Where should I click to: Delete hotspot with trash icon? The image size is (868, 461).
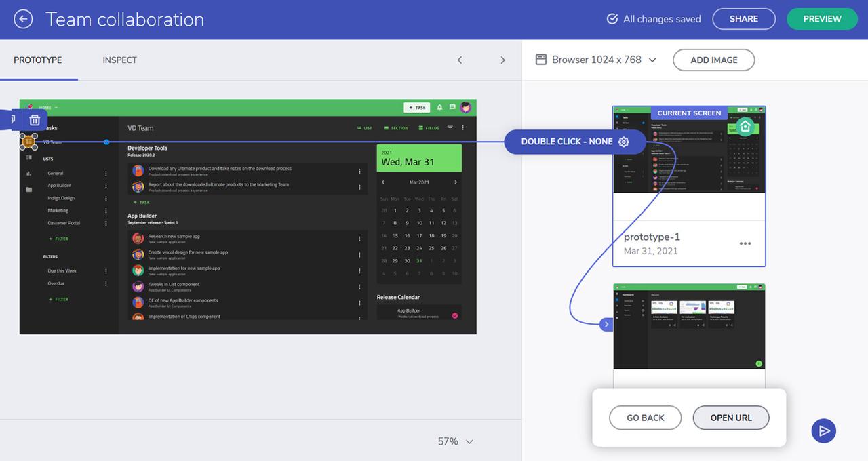tap(35, 120)
